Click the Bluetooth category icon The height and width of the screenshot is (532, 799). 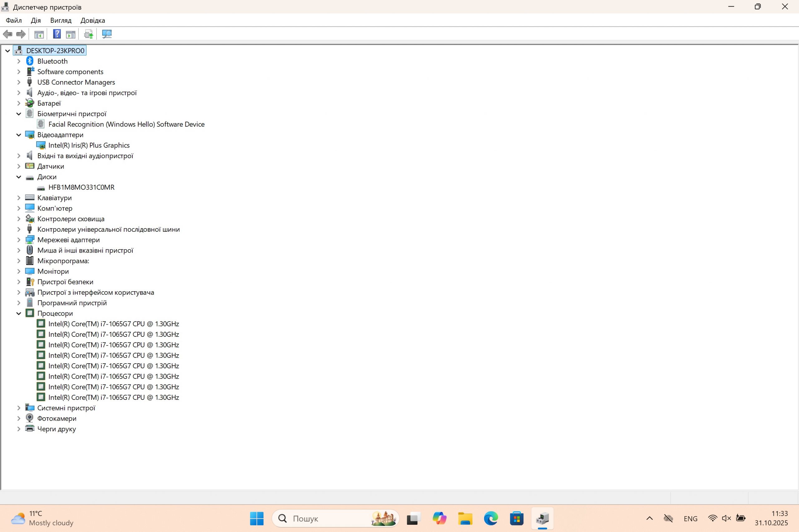coord(30,61)
